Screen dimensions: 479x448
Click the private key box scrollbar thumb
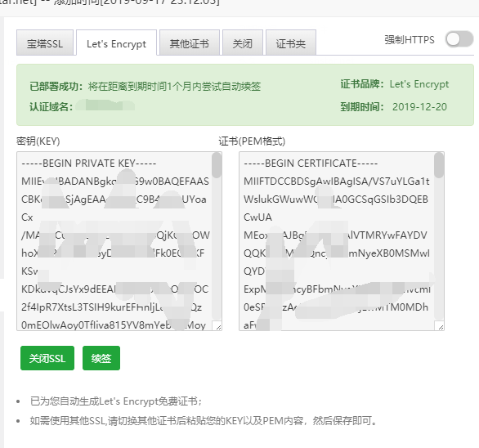[x=217, y=165]
